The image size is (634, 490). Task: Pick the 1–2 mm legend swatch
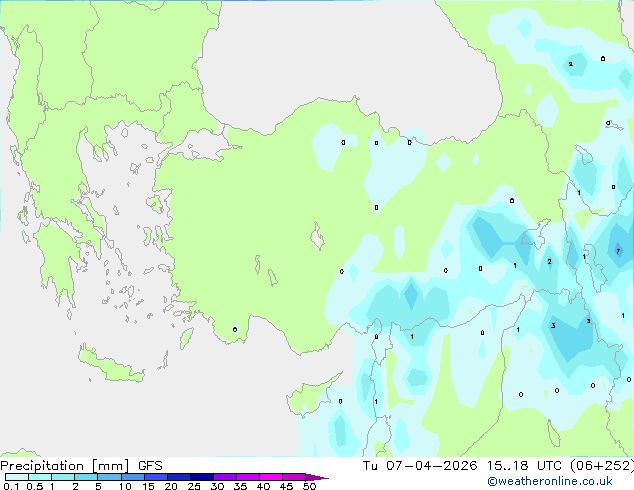tap(63, 477)
